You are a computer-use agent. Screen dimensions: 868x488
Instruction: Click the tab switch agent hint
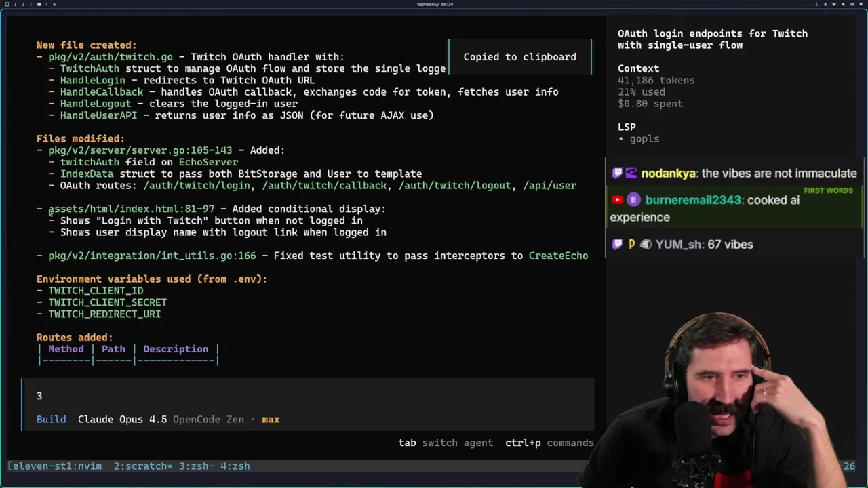pos(446,443)
